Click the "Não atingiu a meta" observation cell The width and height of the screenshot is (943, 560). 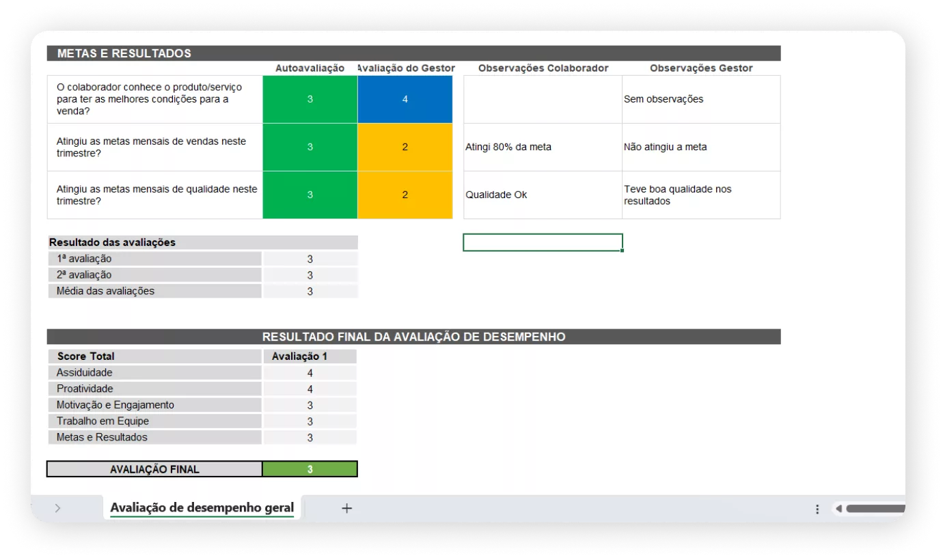pos(700,148)
